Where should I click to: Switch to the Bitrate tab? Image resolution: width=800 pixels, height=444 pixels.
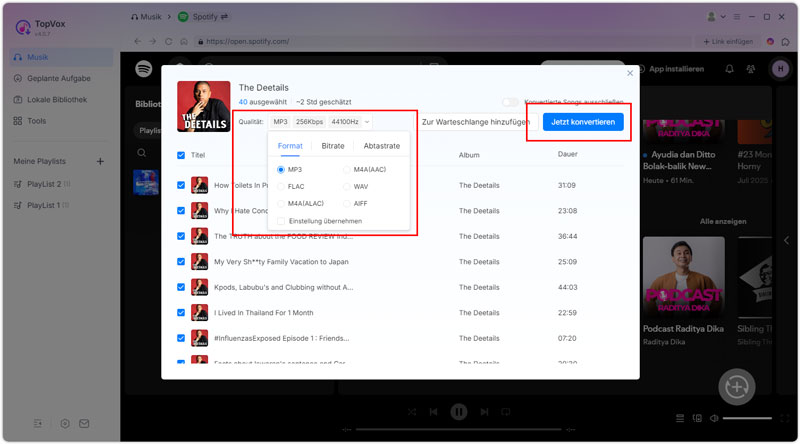(333, 146)
